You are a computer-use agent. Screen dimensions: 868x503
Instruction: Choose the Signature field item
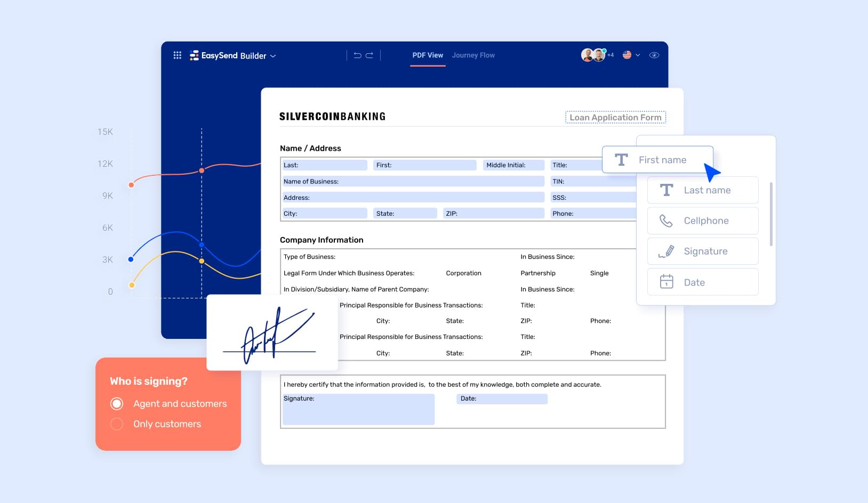[703, 251]
